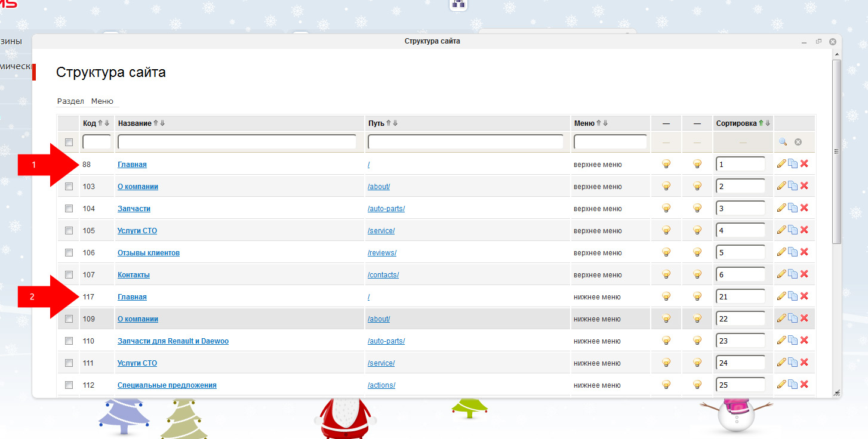The height and width of the screenshot is (439, 868).
Task: Click the grey clear-filter circle icon
Action: click(x=798, y=142)
